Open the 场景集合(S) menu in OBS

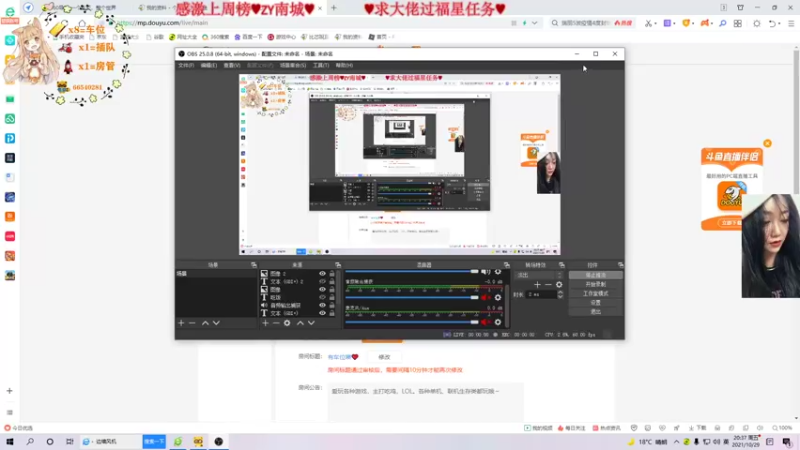click(x=293, y=65)
